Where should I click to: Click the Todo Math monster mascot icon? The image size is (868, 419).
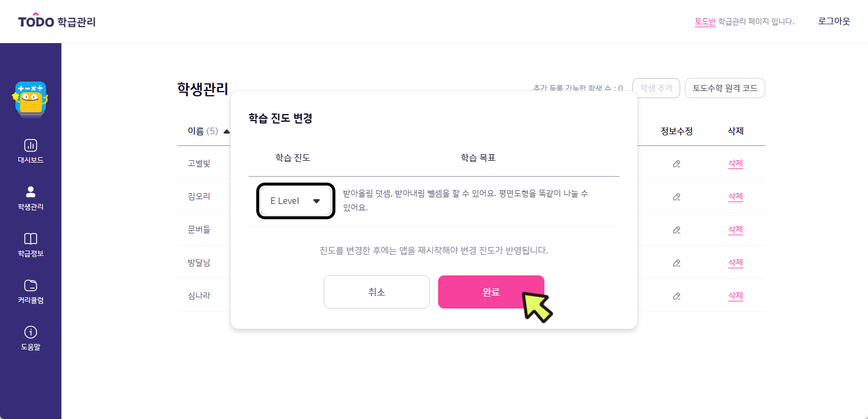[x=30, y=99]
